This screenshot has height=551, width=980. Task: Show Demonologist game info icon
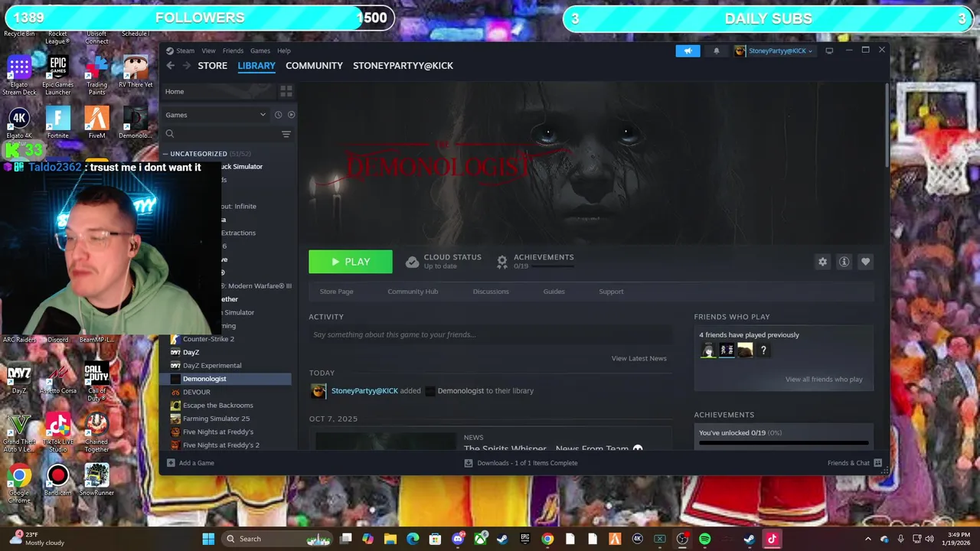844,262
